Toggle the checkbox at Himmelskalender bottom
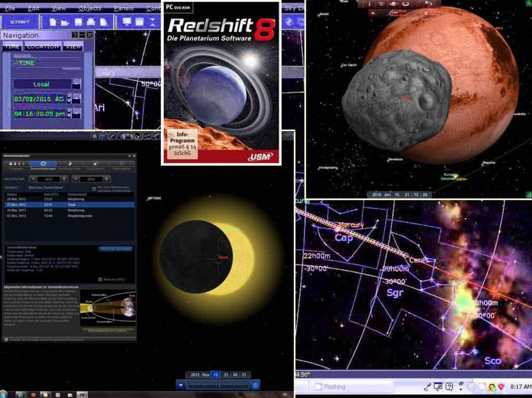 pyautogui.click(x=6, y=339)
